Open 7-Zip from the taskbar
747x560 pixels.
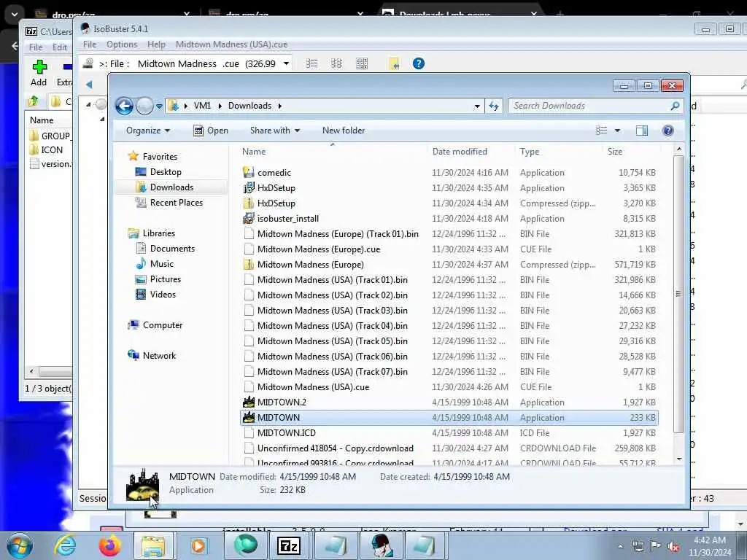289,545
